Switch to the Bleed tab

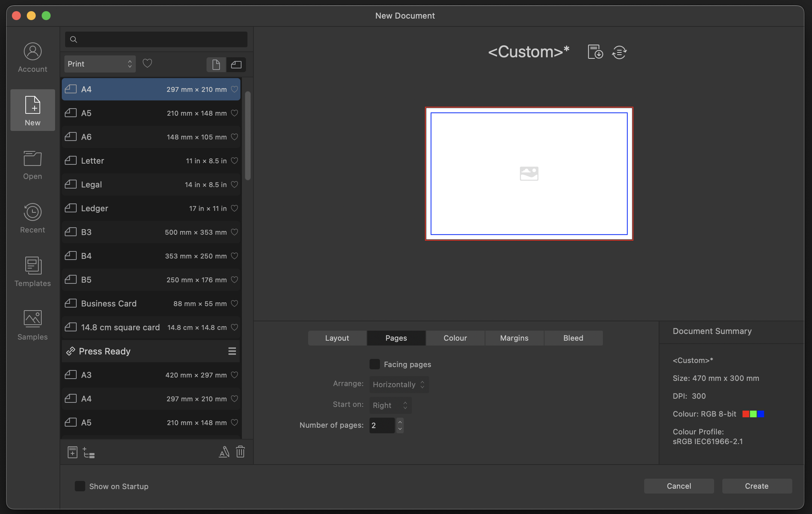click(x=573, y=338)
